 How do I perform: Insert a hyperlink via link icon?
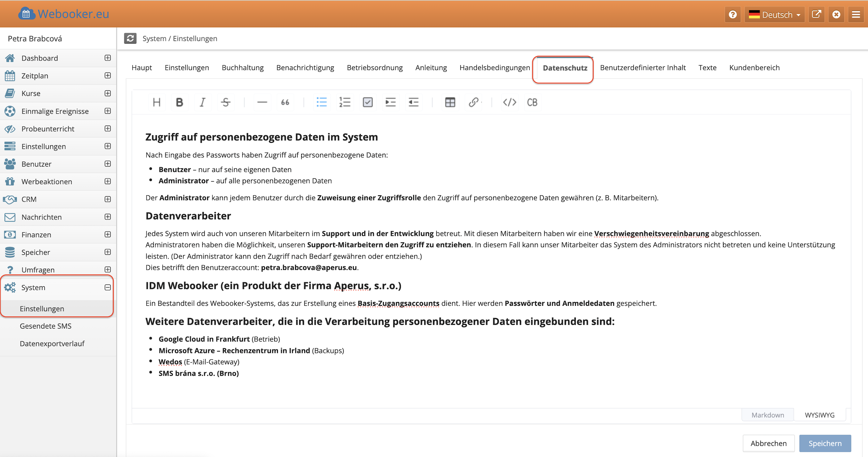[474, 102]
